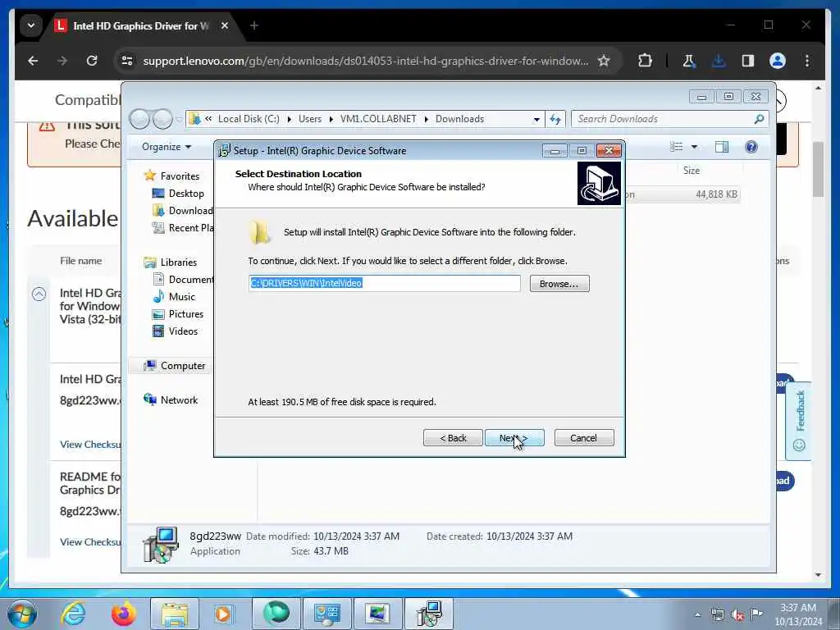Open Explorer help question mark icon

tap(751, 147)
